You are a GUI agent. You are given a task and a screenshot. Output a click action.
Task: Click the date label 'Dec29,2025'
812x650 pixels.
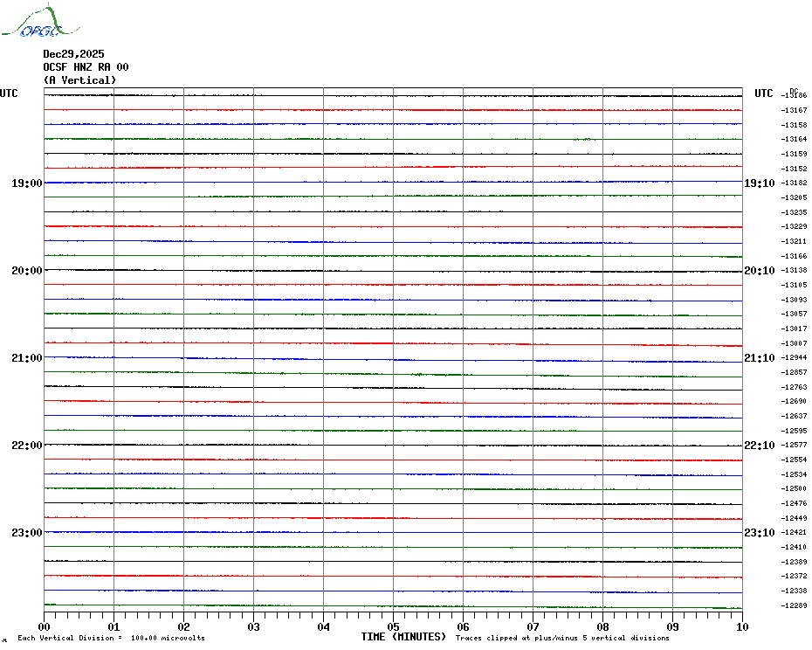(x=73, y=54)
